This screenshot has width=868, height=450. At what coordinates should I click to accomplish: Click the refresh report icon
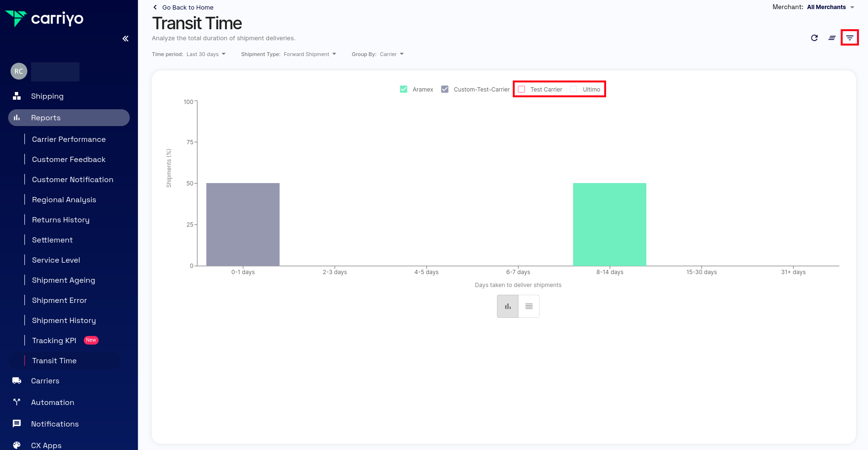(814, 38)
